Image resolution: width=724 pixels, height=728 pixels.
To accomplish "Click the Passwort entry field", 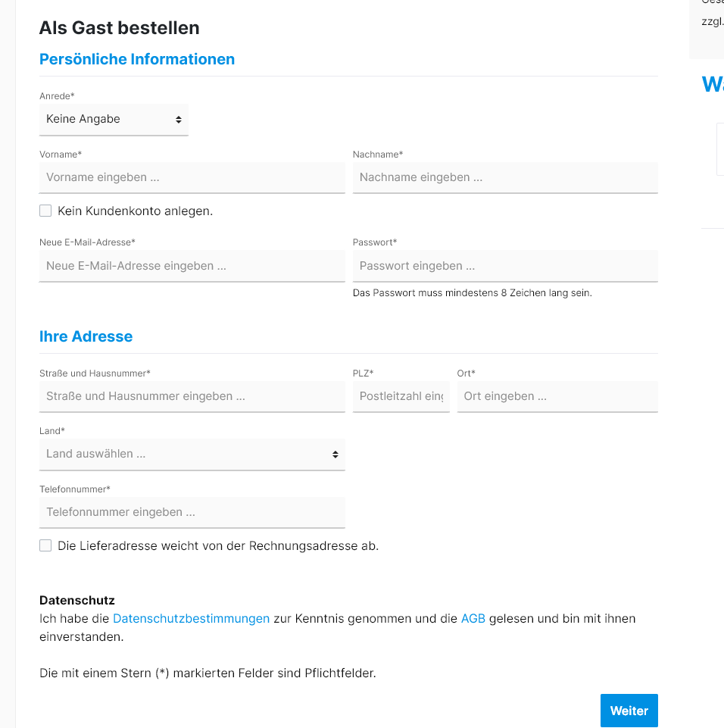I will point(505,267).
